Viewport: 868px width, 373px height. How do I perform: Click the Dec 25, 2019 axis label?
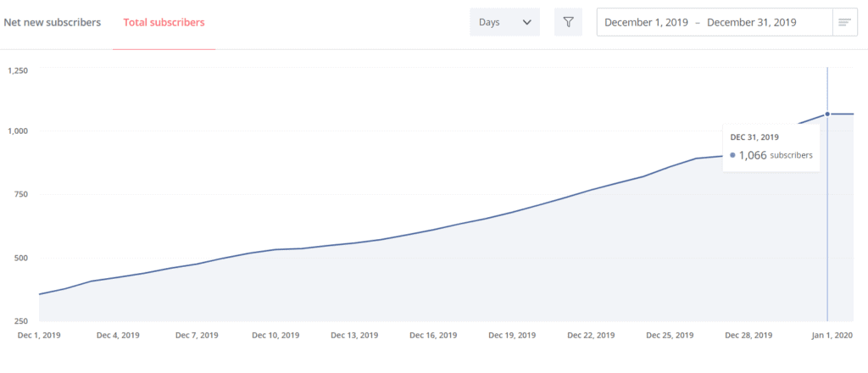tap(670, 336)
